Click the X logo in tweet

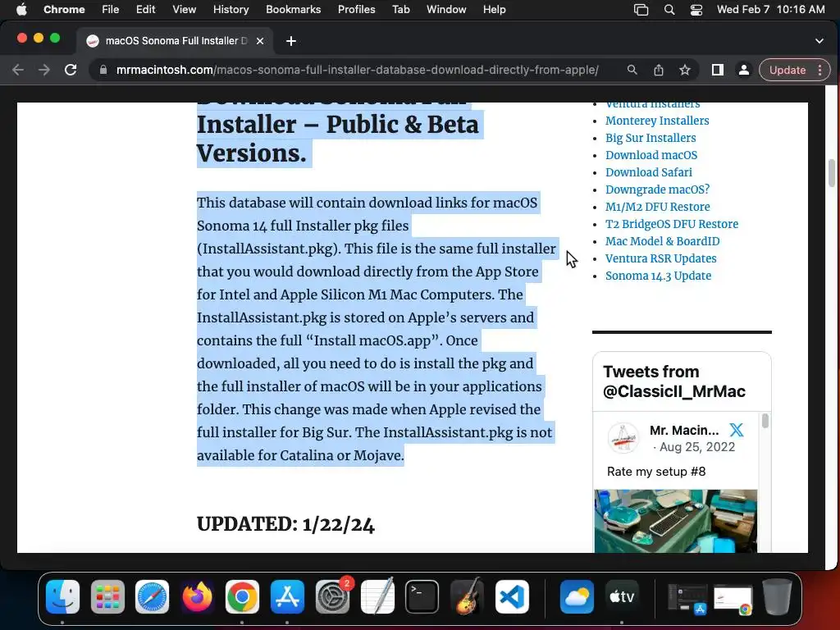pos(737,430)
